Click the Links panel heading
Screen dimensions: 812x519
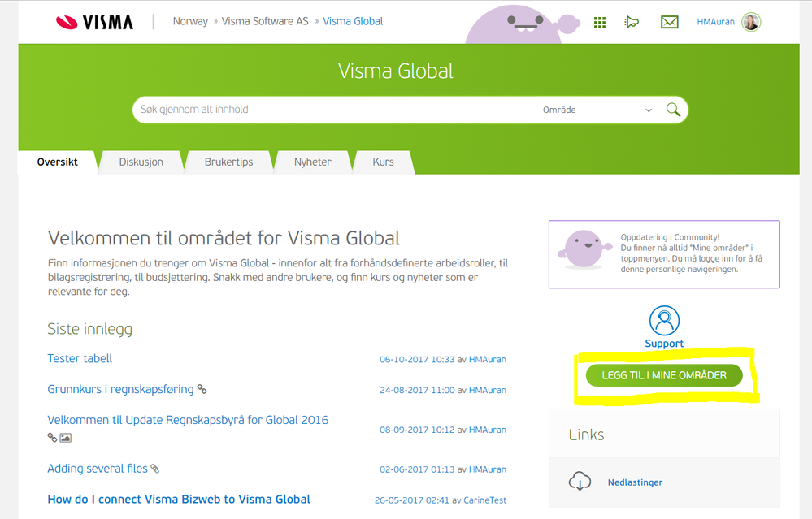coord(586,435)
